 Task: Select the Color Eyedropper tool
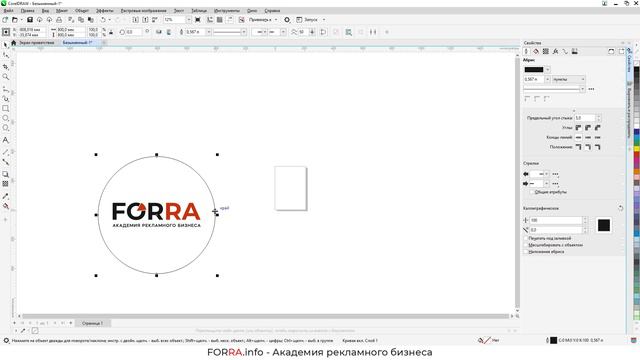tap(6, 196)
